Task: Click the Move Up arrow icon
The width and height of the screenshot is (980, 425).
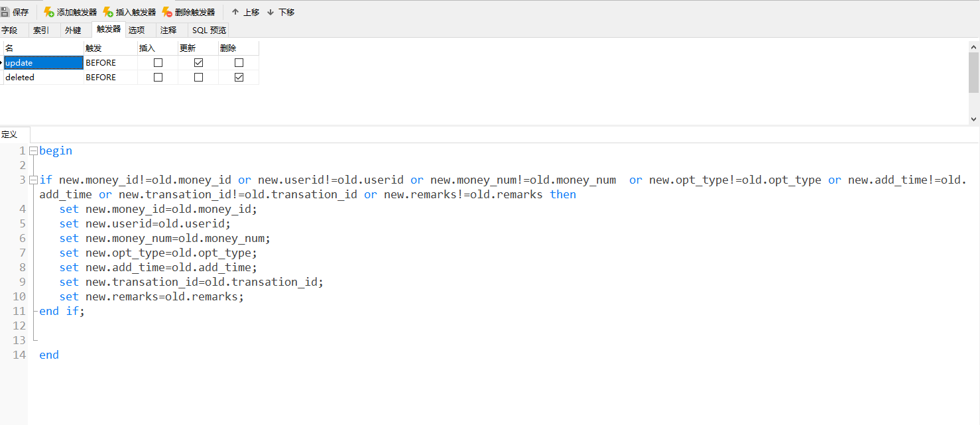Action: (x=235, y=12)
